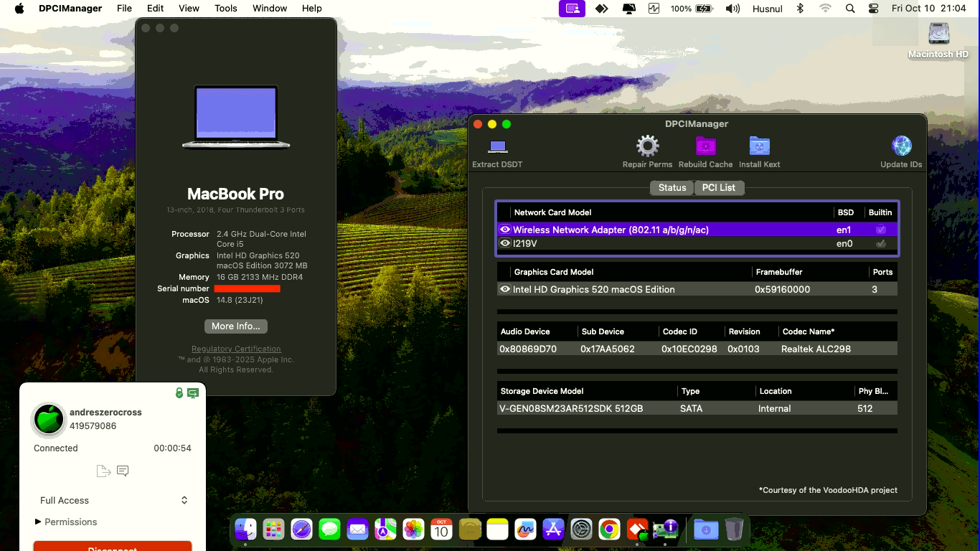Click the MacBook Pro image in About window
This screenshot has width=980, height=551.
[x=236, y=116]
